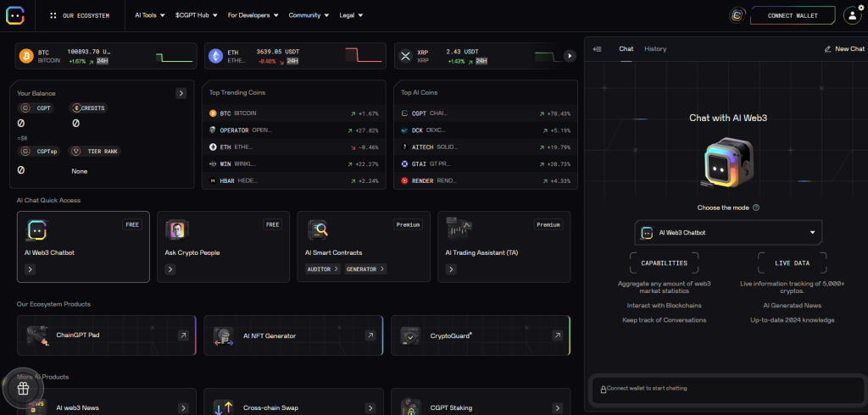The image size is (868, 415).
Task: Toggle the ETH ticker 24H badge
Action: (292, 61)
